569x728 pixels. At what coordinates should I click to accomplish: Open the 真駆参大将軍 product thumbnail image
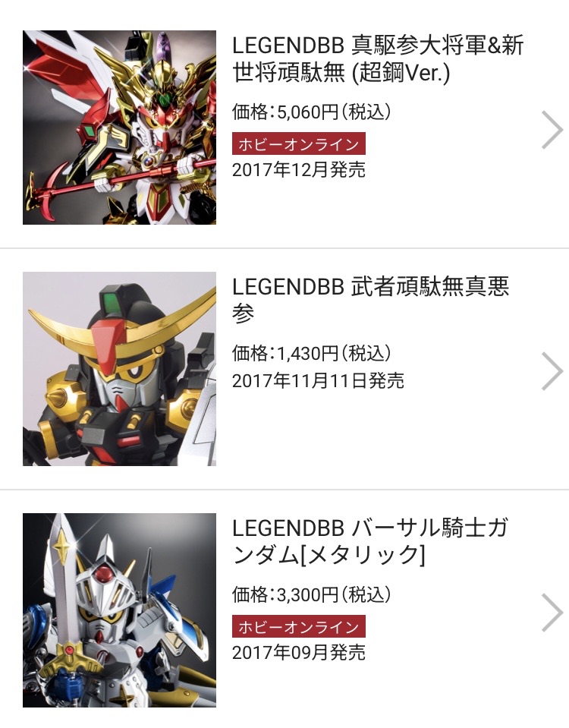pyautogui.click(x=119, y=128)
